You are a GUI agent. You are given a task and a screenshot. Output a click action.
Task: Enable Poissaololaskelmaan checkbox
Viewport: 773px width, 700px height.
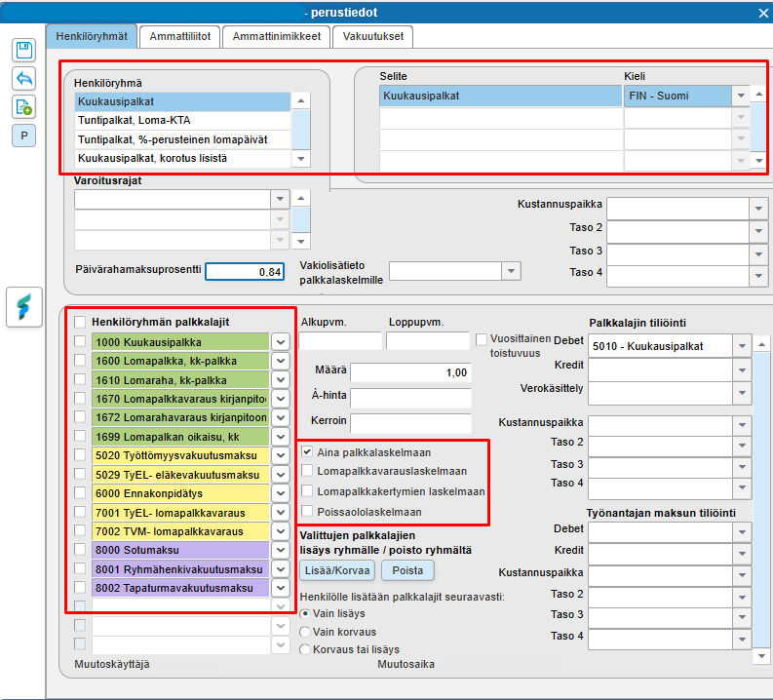[307, 511]
